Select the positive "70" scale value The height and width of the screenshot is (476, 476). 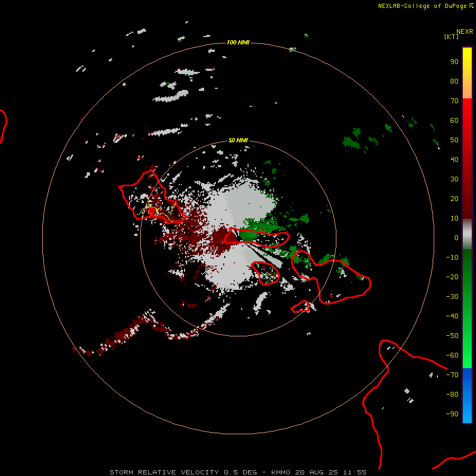(454, 101)
